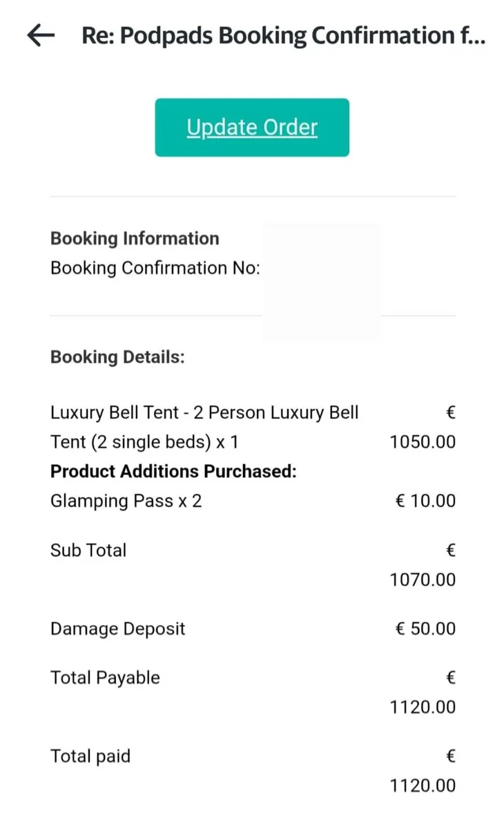Select Product Additions Purchased heading

coord(173,471)
